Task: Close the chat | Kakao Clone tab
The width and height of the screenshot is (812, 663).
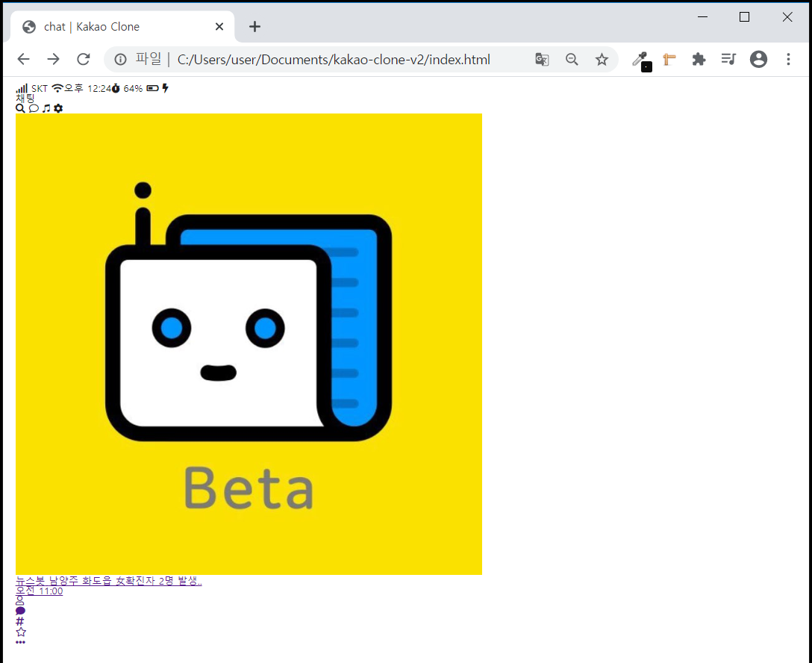Action: (219, 26)
